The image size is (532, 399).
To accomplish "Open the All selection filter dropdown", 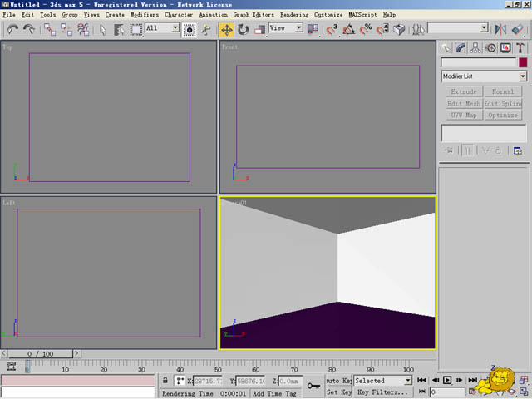I will click(163, 28).
